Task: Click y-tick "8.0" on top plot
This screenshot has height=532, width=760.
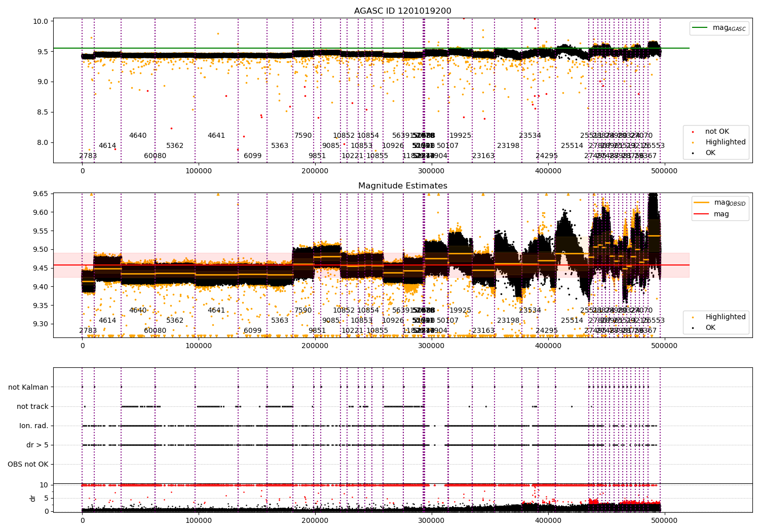Action: (43, 142)
